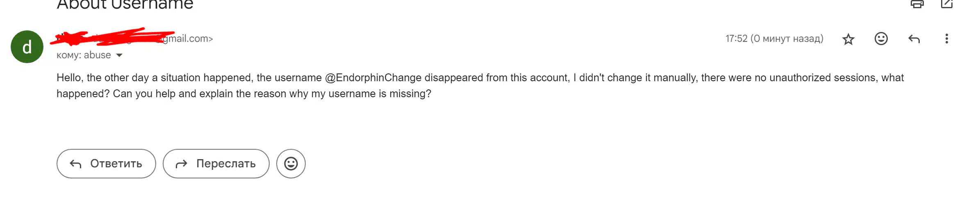Open the three-dot more options menu
The width and height of the screenshot is (980, 210).
947,39
